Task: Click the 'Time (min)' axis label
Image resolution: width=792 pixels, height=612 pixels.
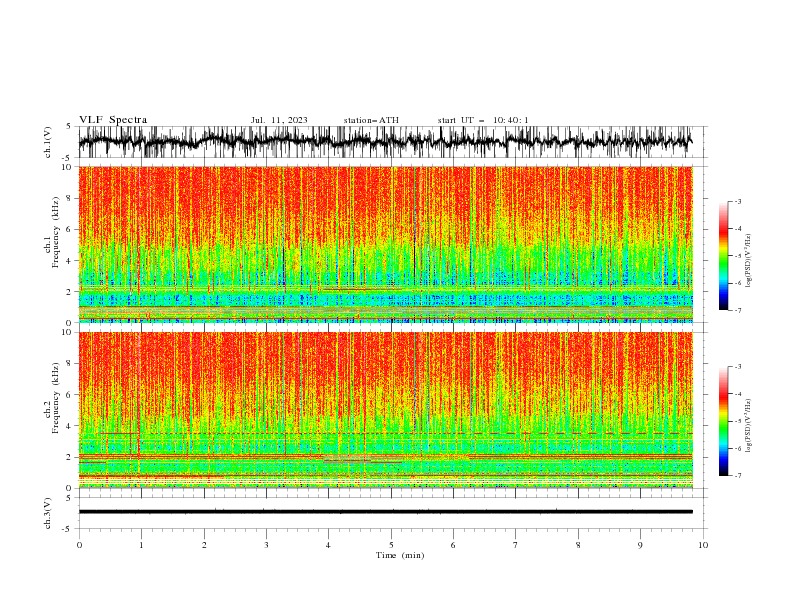Action: click(400, 555)
